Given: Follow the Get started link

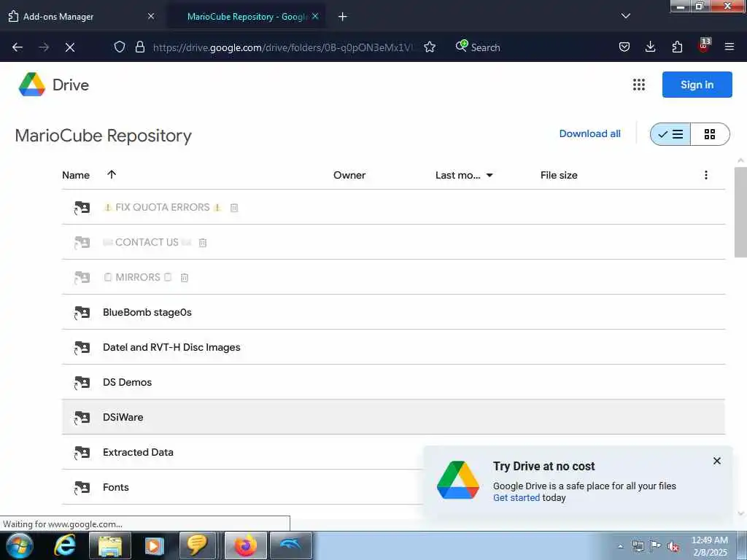Looking at the screenshot, I should pyautogui.click(x=516, y=497).
